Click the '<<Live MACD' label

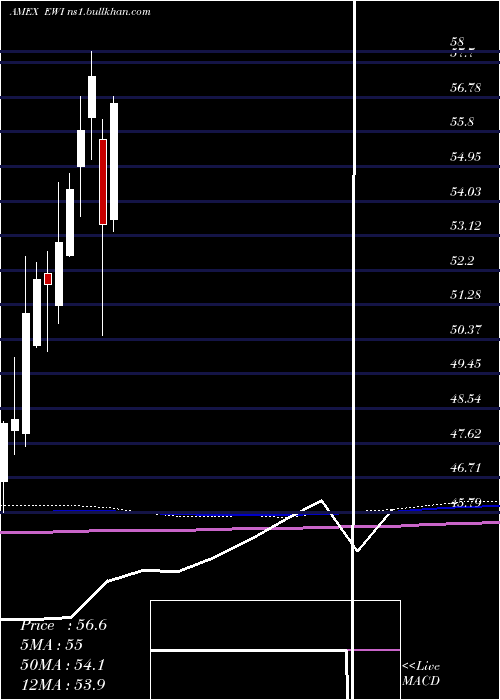click(421, 673)
